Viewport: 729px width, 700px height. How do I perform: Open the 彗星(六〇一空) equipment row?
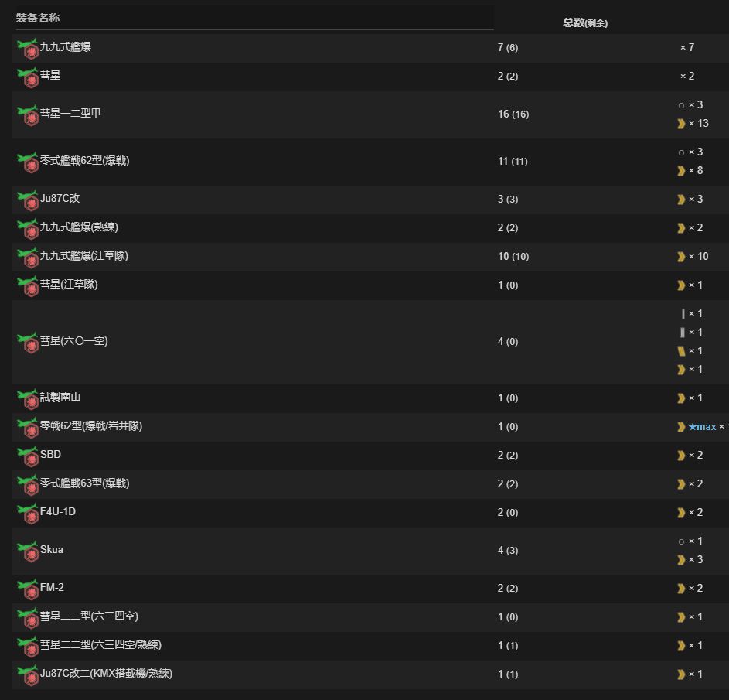(x=370, y=342)
